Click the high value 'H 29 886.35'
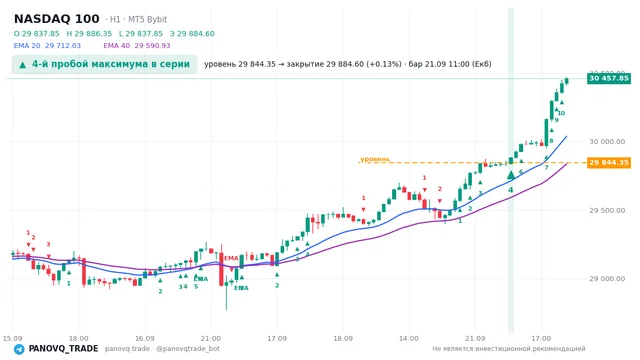 coord(89,33)
